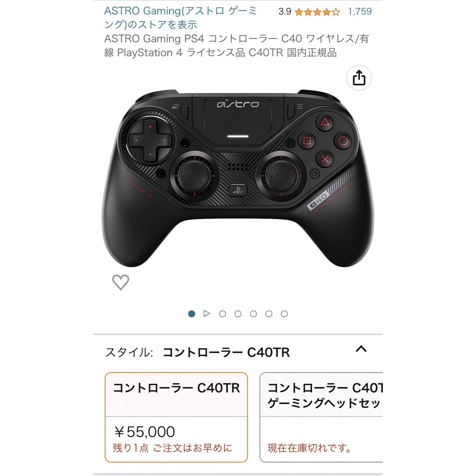Add item to wishlist with heart icon
The image size is (476, 476).
tap(120, 282)
